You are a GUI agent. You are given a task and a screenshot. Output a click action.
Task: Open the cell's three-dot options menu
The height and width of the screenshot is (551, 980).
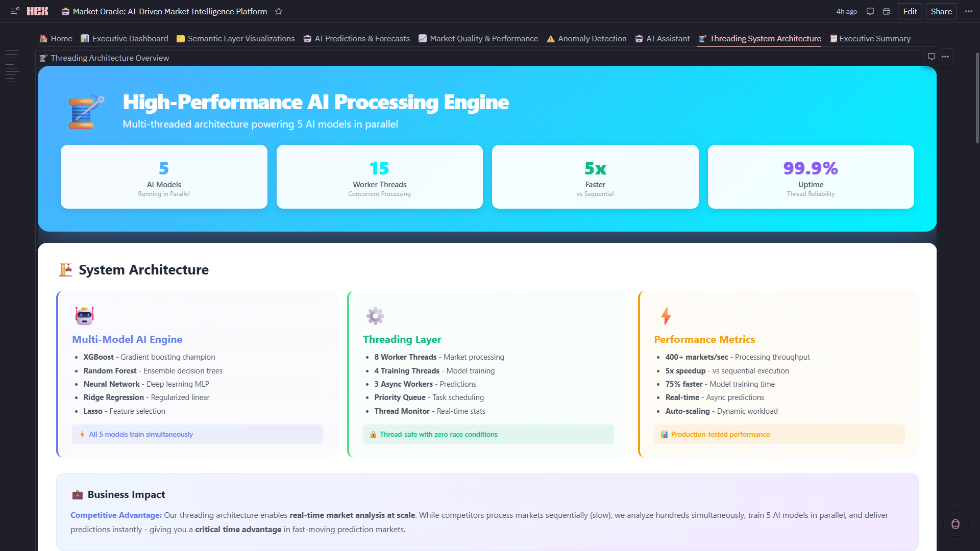[x=945, y=57]
